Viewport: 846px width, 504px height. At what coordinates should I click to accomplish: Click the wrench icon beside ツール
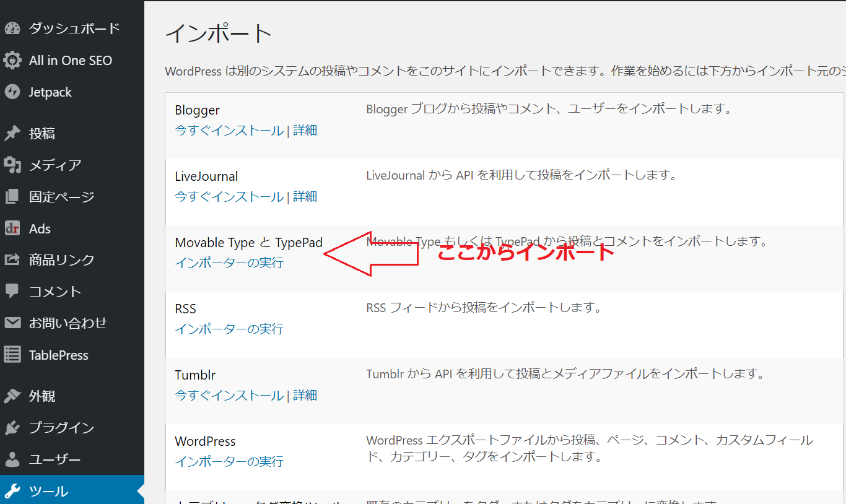point(12,492)
